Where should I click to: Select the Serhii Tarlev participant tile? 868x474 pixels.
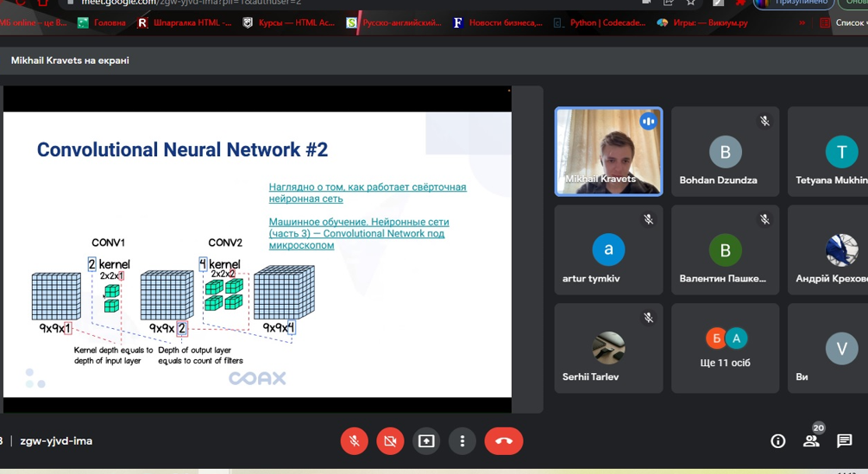coord(607,347)
